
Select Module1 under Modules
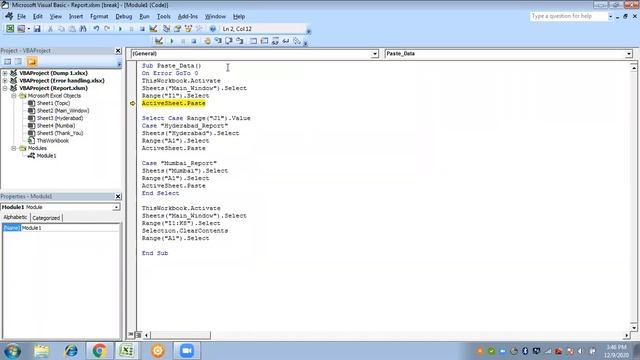47,156
